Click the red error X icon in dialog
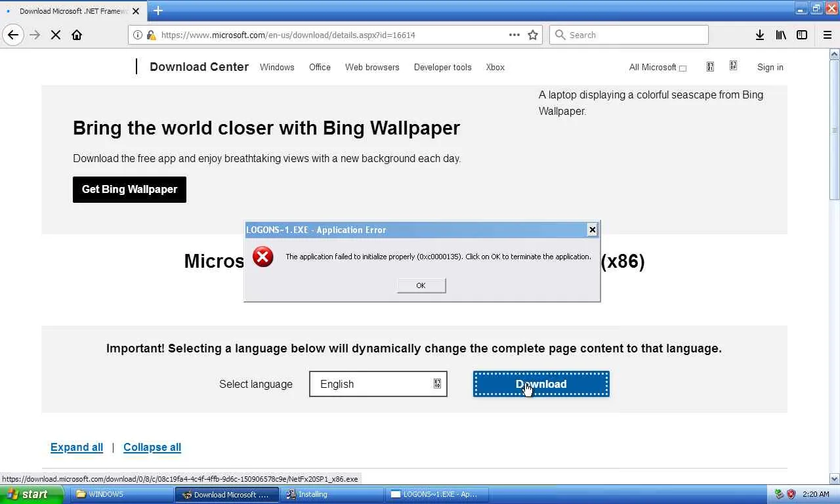Screen dimensions: 840x504 click(x=263, y=257)
